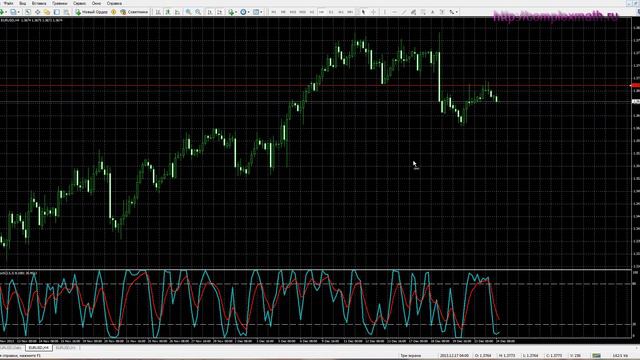
Task: Switch timeframe to M15
Action: [293, 12]
